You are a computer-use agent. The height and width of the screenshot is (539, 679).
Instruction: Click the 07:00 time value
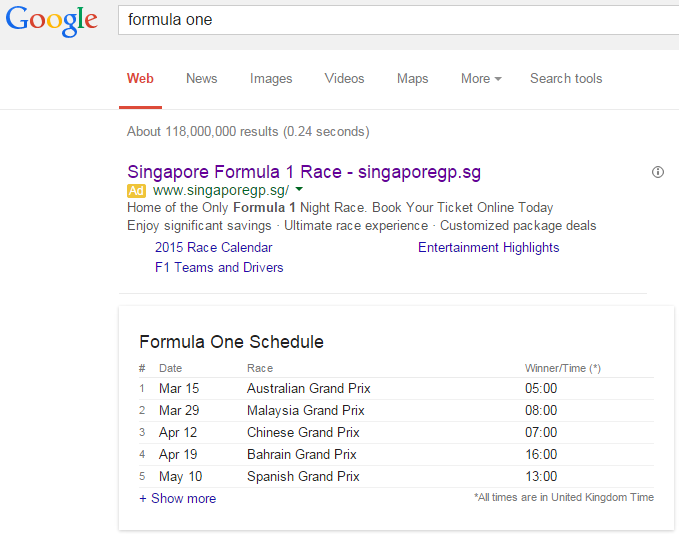pyautogui.click(x=541, y=432)
